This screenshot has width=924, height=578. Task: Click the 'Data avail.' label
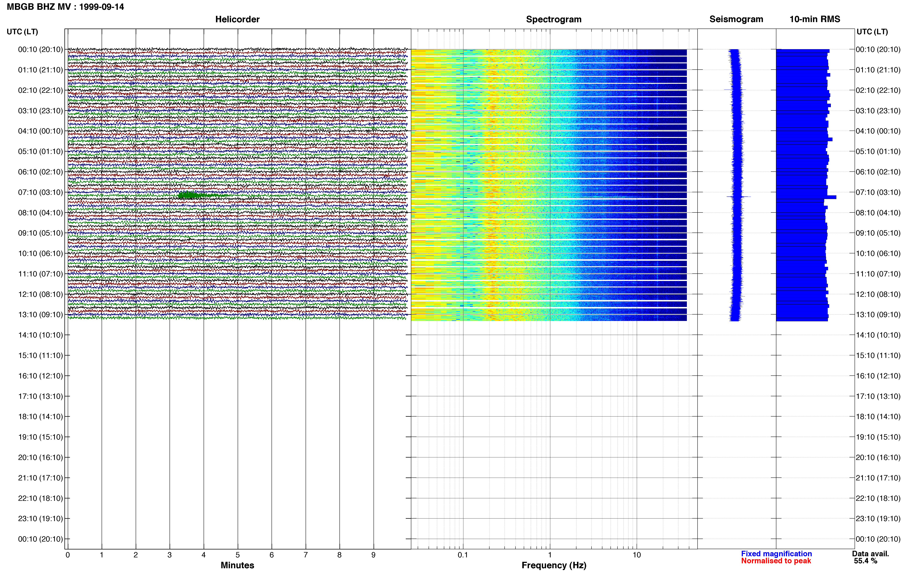(870, 554)
